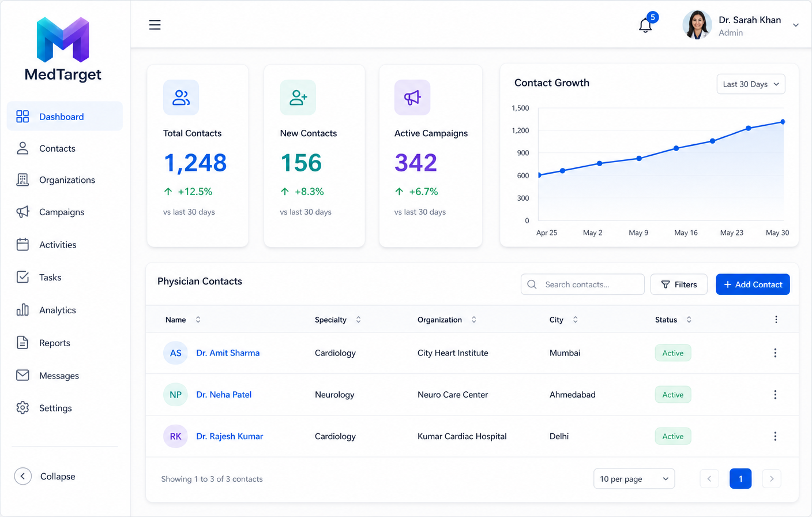Go to next page arrow

[x=772, y=479]
